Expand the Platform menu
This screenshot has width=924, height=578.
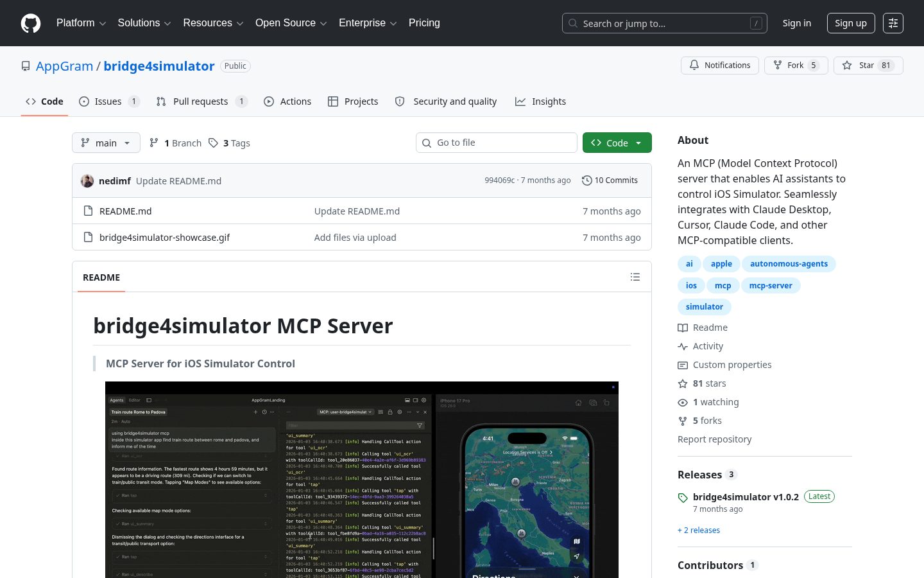tap(81, 23)
